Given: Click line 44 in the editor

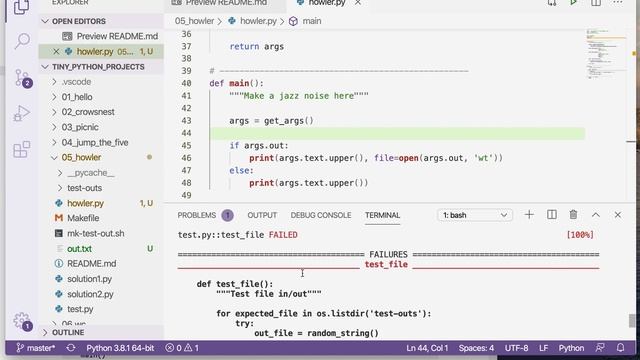Looking at the screenshot, I should click(397, 133).
